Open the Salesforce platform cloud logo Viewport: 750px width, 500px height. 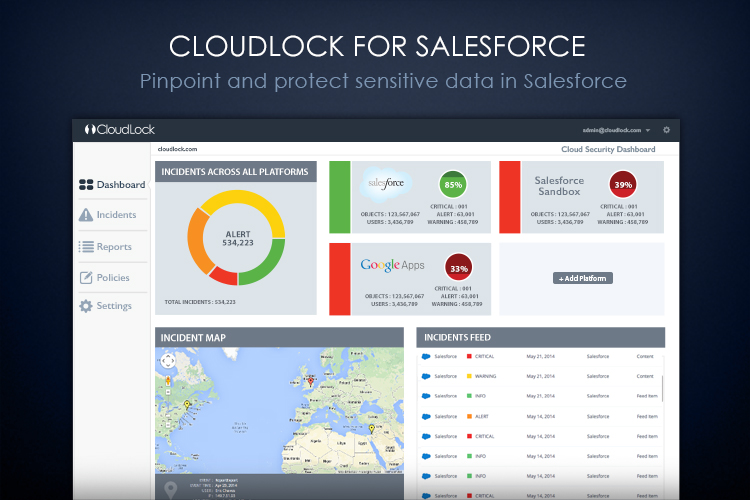[386, 184]
